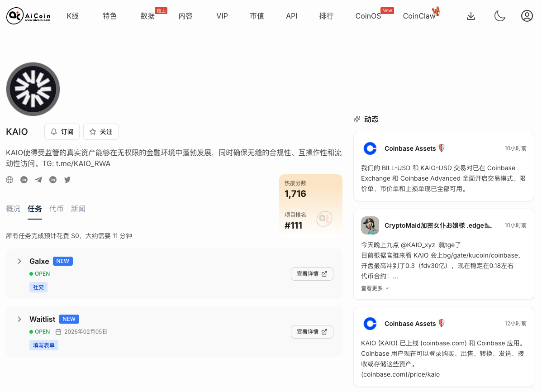
Task: Open the second LinkedIn icon after Telegram
Action: [x=53, y=180]
